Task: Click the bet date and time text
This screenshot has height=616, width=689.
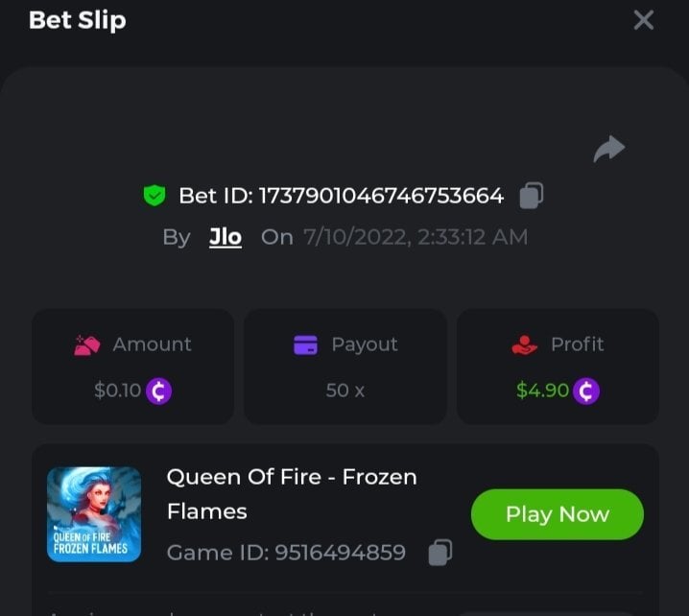Action: coord(416,238)
